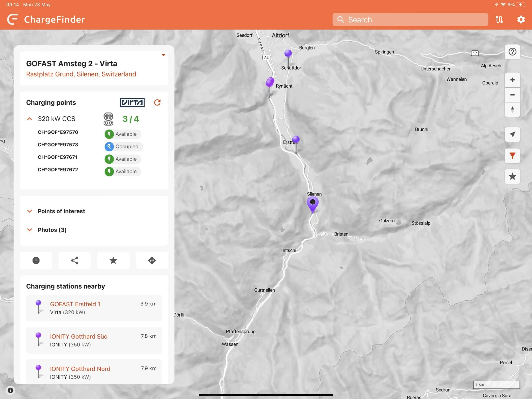Image resolution: width=532 pixels, height=399 pixels.
Task: Open map info icon in corner
Action: [x=10, y=390]
